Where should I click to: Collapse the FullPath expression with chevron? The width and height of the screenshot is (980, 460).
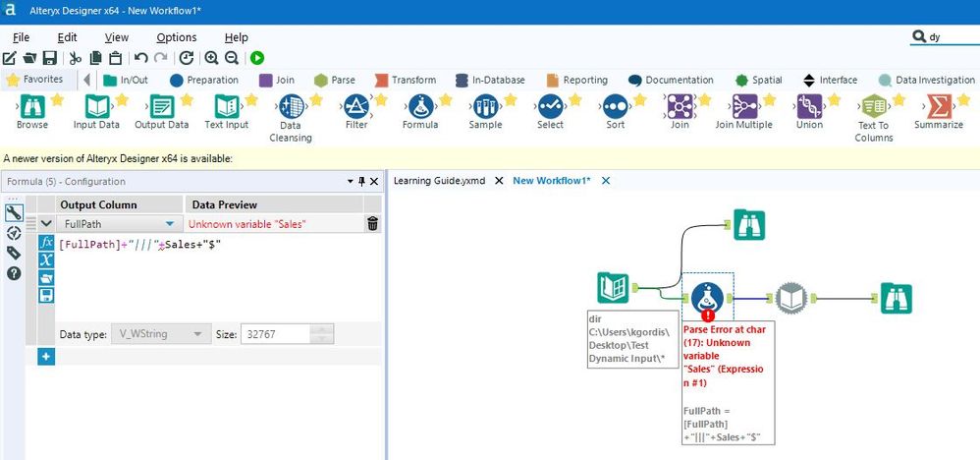click(x=46, y=223)
